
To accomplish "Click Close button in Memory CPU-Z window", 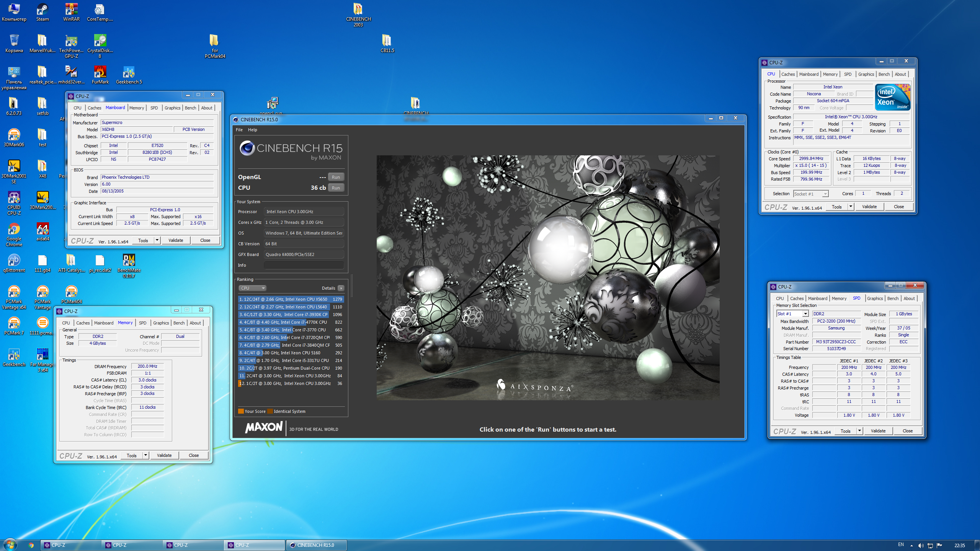I will coord(194,455).
